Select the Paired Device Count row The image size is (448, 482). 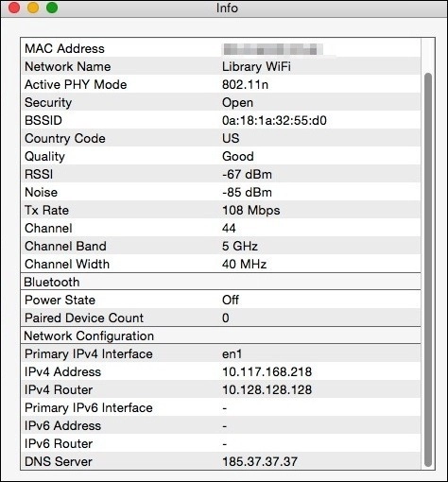[221, 318]
